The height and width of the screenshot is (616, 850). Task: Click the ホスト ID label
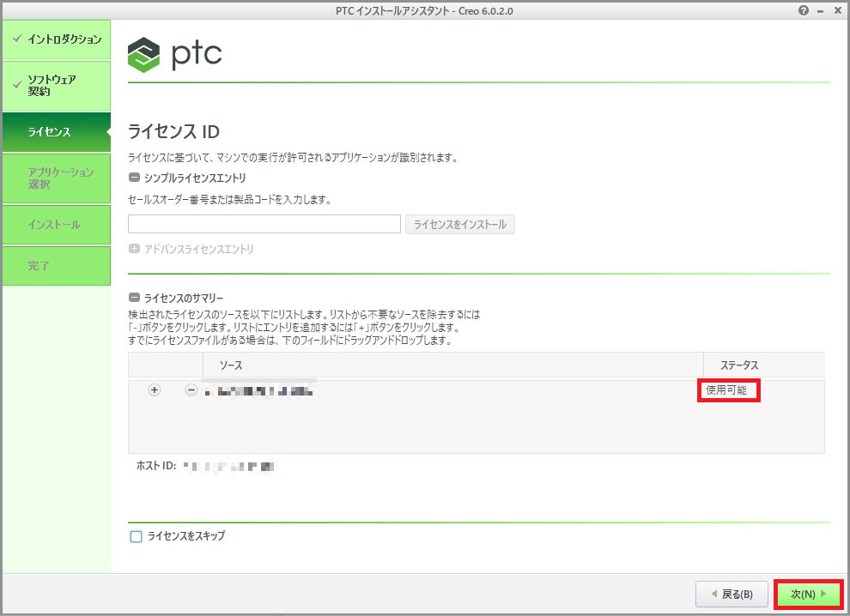(156, 466)
